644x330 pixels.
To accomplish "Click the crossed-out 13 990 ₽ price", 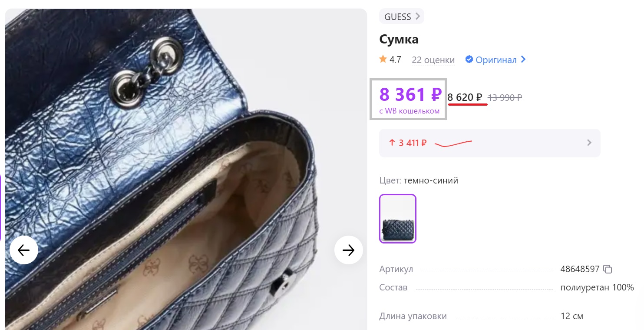I will pos(505,97).
